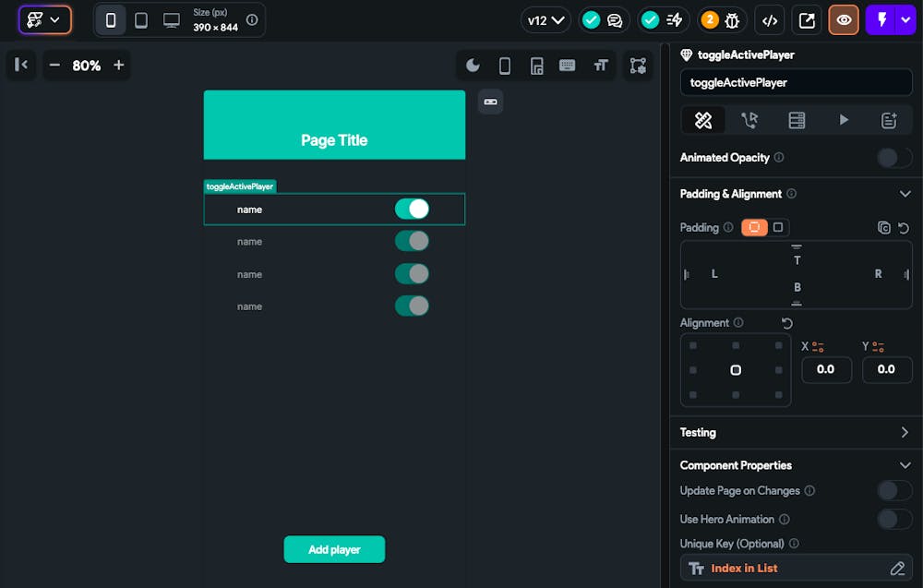Zoom in the canvas with plus

coord(119,65)
